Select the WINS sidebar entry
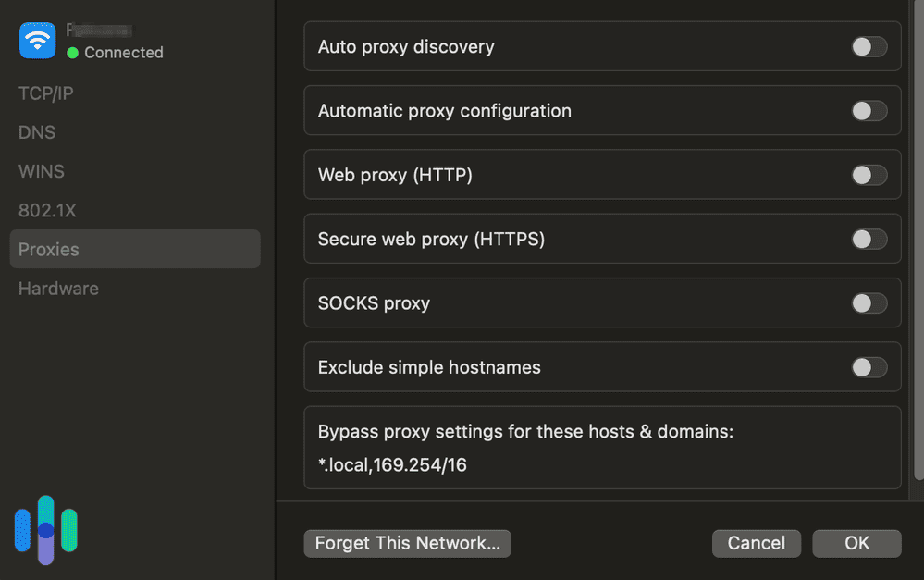 click(x=41, y=171)
